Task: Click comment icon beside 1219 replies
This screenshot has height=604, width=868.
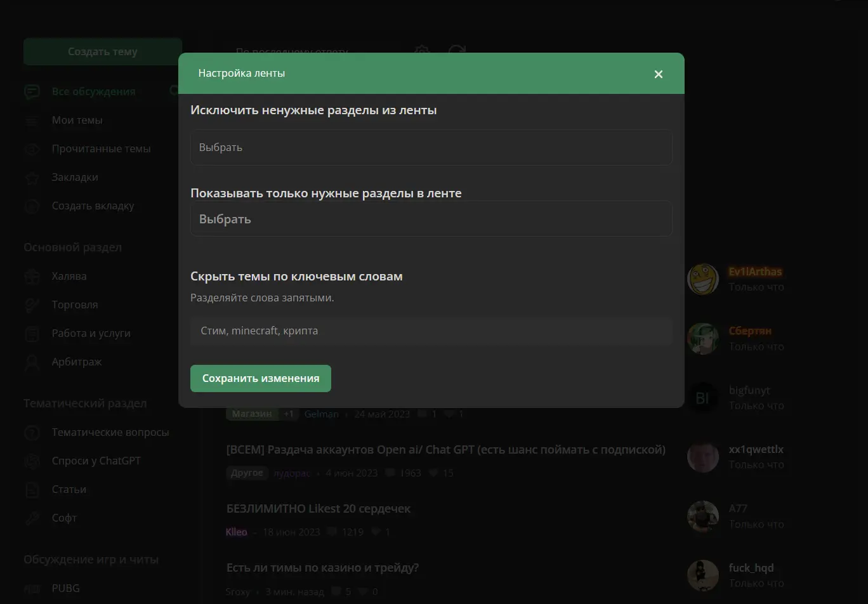Action: tap(332, 532)
